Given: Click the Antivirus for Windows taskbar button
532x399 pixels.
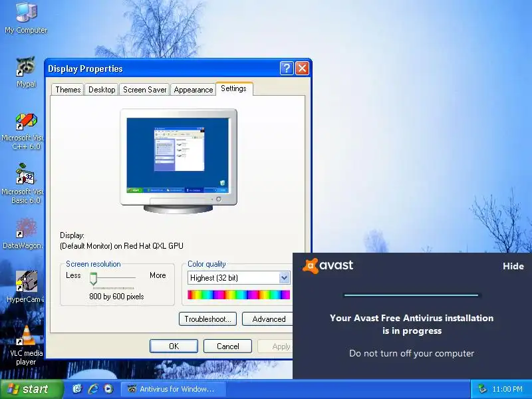Looking at the screenshot, I should (174, 389).
